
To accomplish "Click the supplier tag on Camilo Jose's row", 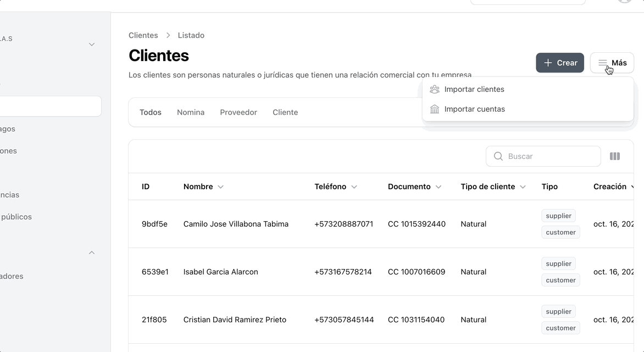I will 558,216.
